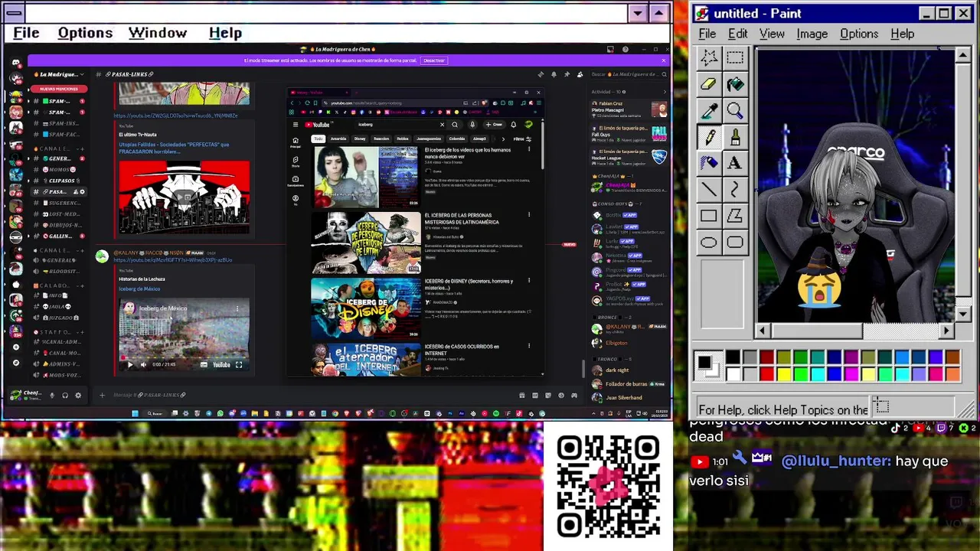This screenshot has width=980, height=551.
Task: Toggle Discord member list icon
Action: [580, 74]
